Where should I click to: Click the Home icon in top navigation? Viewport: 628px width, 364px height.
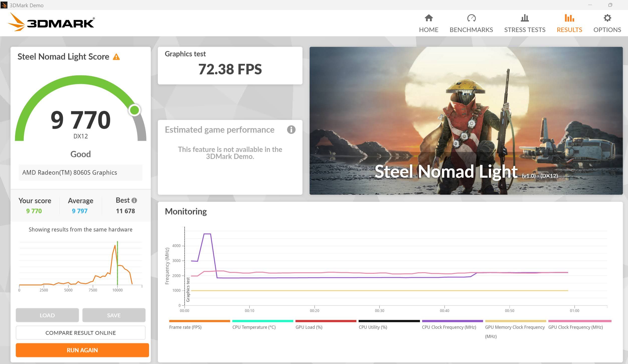[429, 18]
